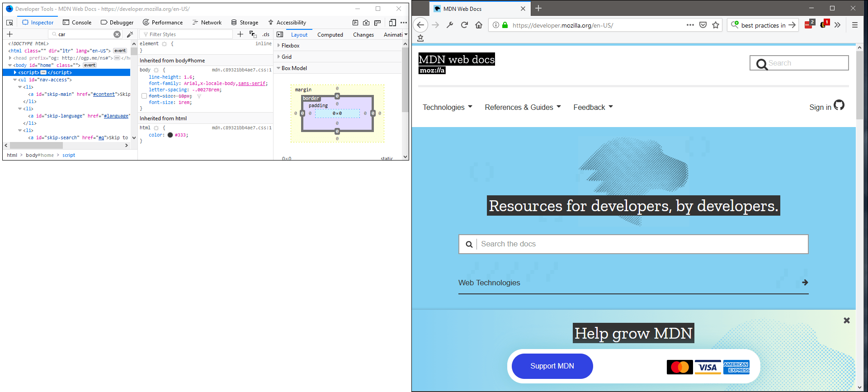Go to the Firefox home page

tap(479, 25)
